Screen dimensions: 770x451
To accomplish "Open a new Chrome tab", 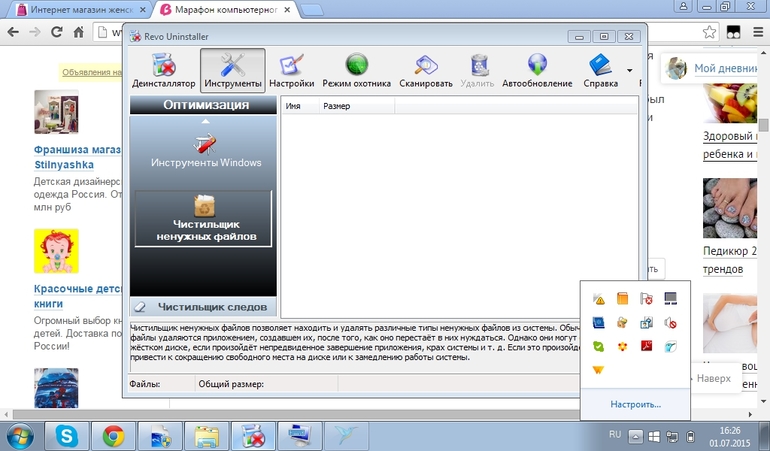I will [311, 10].
